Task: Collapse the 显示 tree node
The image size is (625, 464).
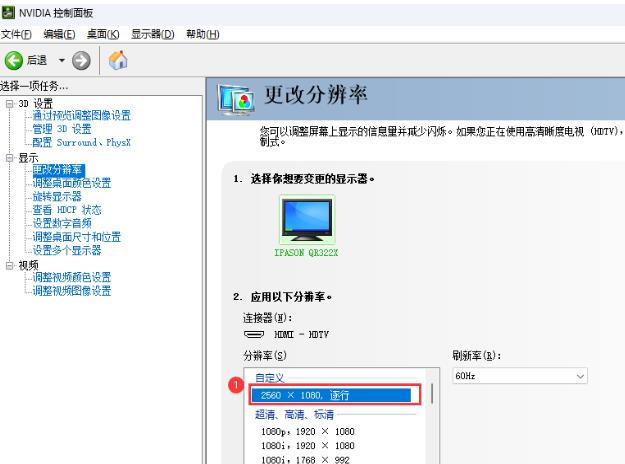Action: 10,158
